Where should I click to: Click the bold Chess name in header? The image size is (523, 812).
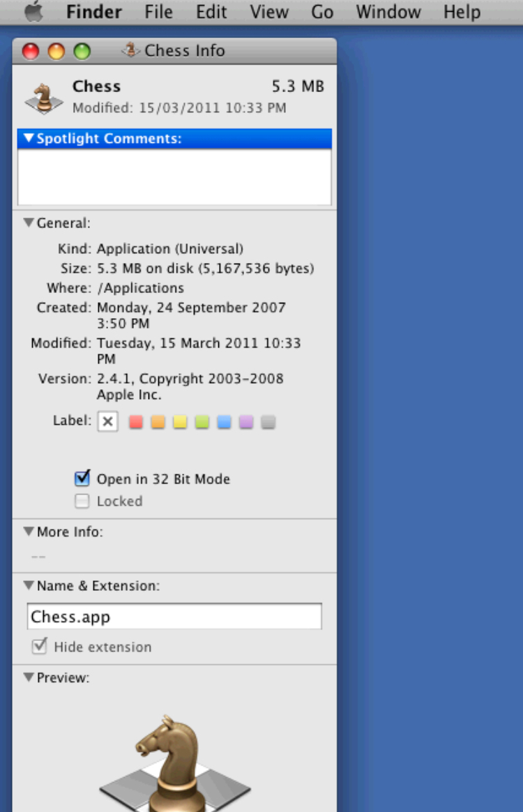[x=96, y=86]
